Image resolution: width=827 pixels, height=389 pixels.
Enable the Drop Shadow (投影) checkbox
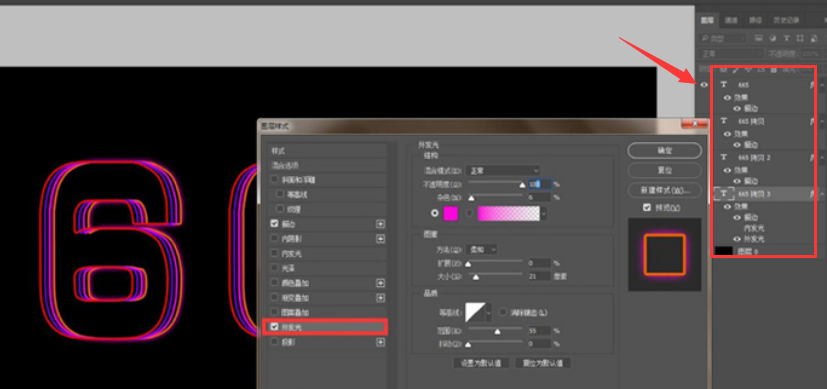pyautogui.click(x=274, y=342)
